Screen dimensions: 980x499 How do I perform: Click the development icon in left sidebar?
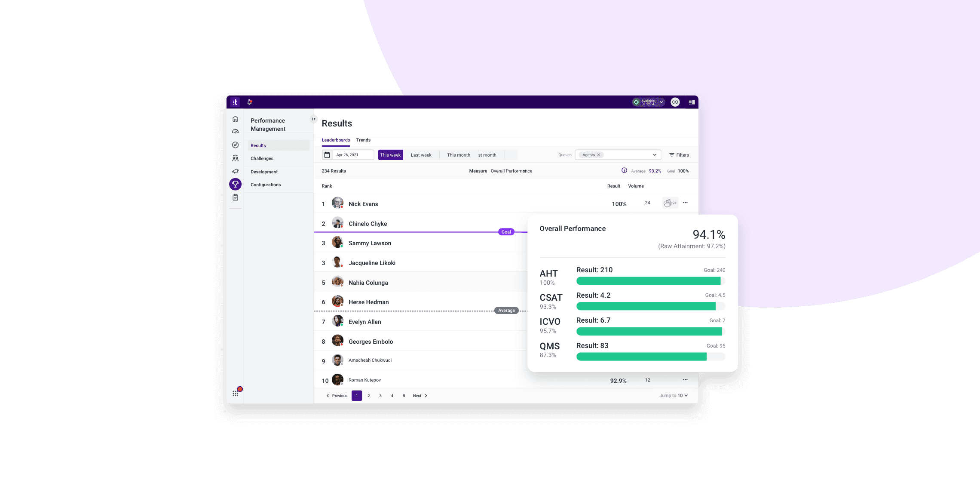coord(235,171)
